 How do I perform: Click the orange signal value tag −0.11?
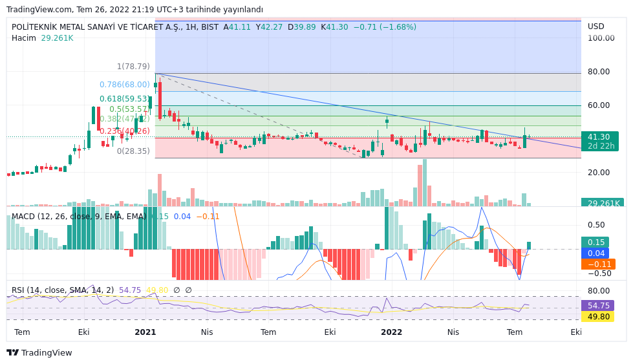coord(598,264)
